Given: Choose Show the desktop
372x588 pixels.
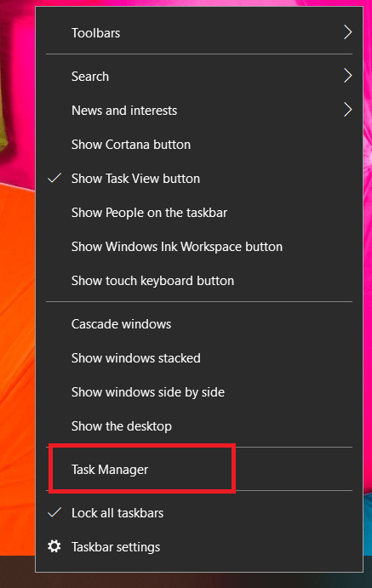Looking at the screenshot, I should (199, 426).
